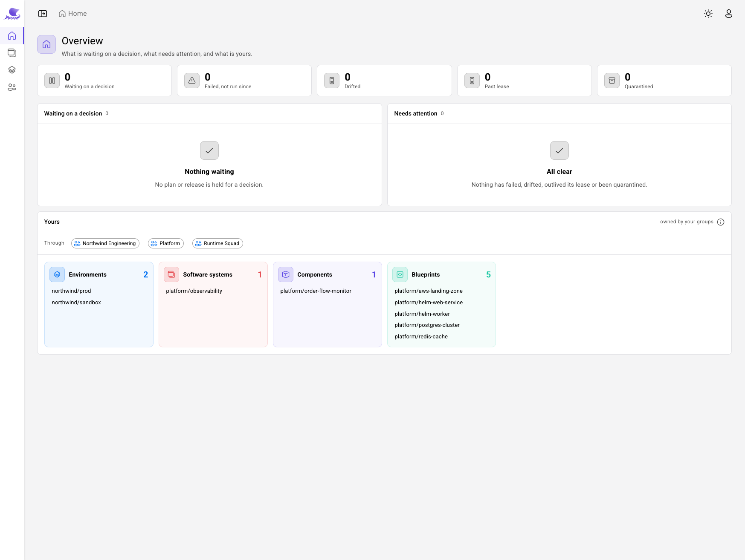Image resolution: width=745 pixels, height=560 pixels.
Task: Open the Components card heading
Action: coord(315,274)
